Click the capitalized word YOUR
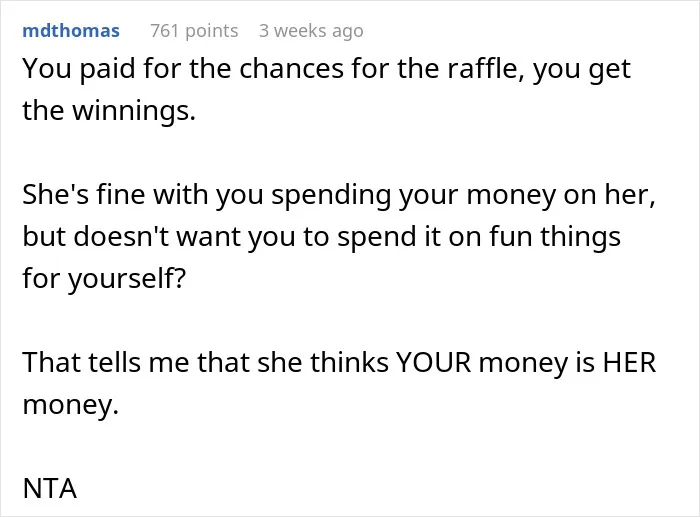The image size is (700, 517). tap(433, 363)
